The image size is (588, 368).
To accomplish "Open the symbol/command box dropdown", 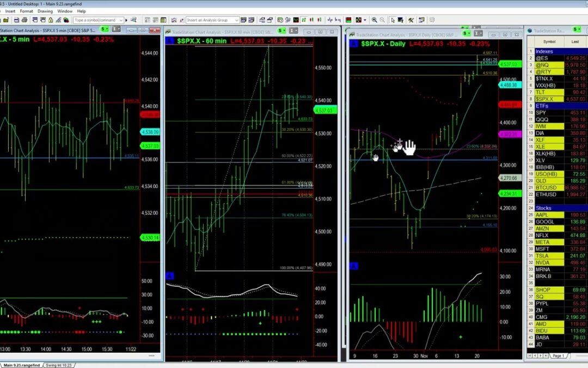I will [x=121, y=20].
